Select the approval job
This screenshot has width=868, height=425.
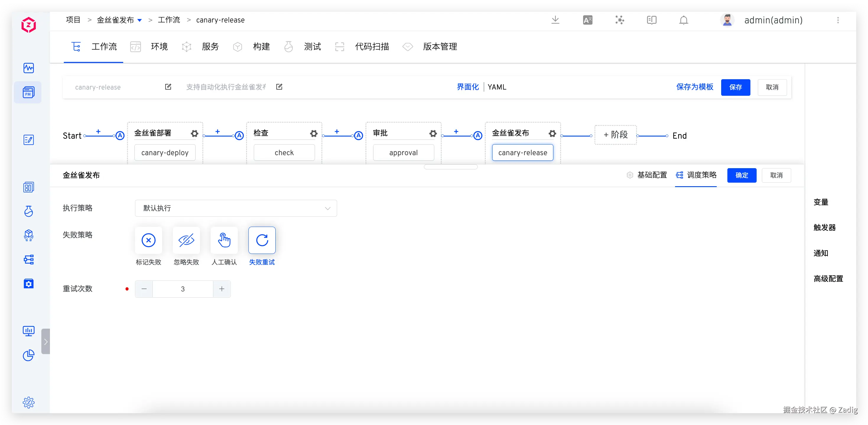click(x=403, y=153)
